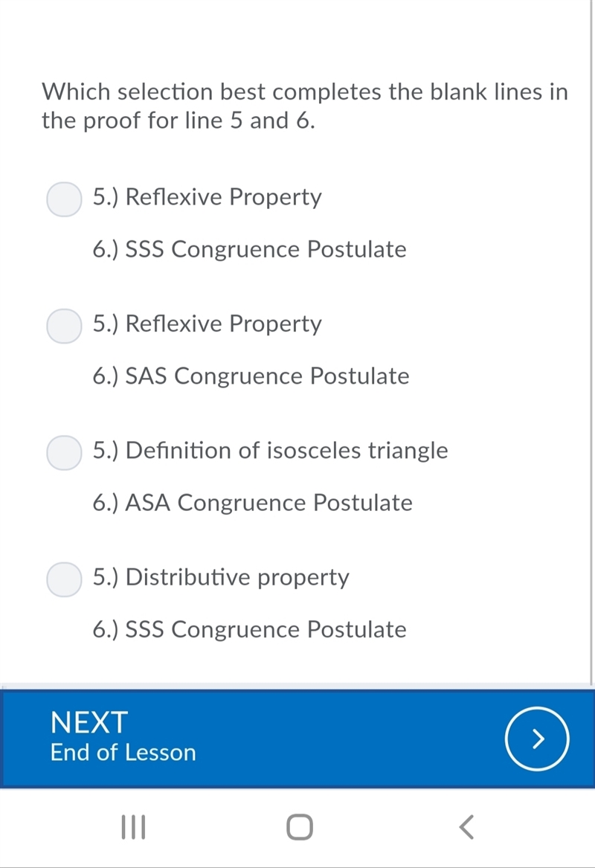This screenshot has height=868, width=595.
Task: Choose the Definition of isosceles triangle radio option
Action: coord(64,453)
